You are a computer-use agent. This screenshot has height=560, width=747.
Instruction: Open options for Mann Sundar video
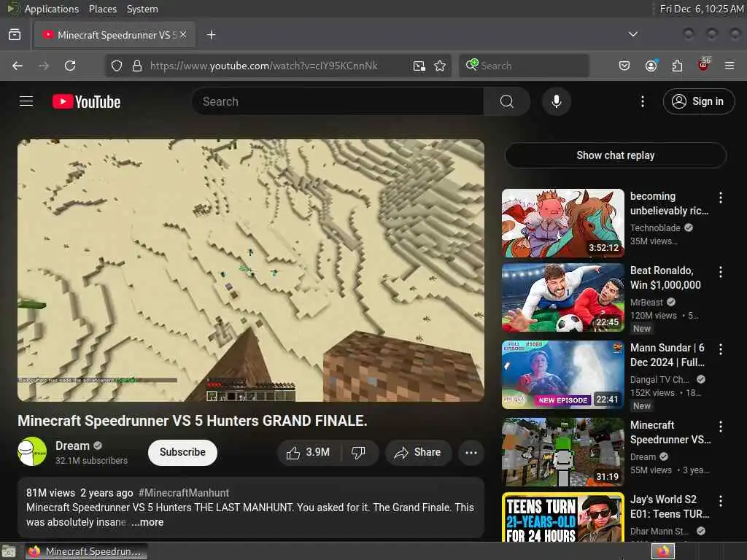[x=720, y=349]
